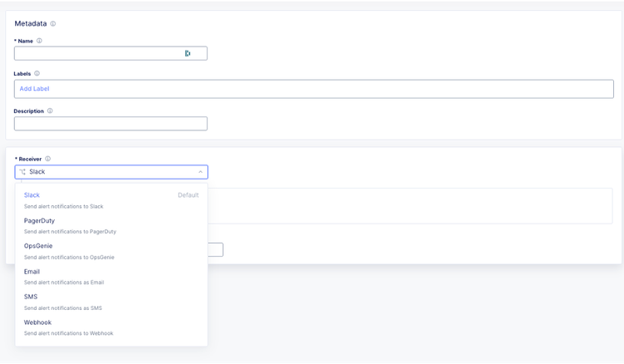The height and width of the screenshot is (364, 624).
Task: Click the icon inside the Name field
Action: pyautogui.click(x=187, y=53)
